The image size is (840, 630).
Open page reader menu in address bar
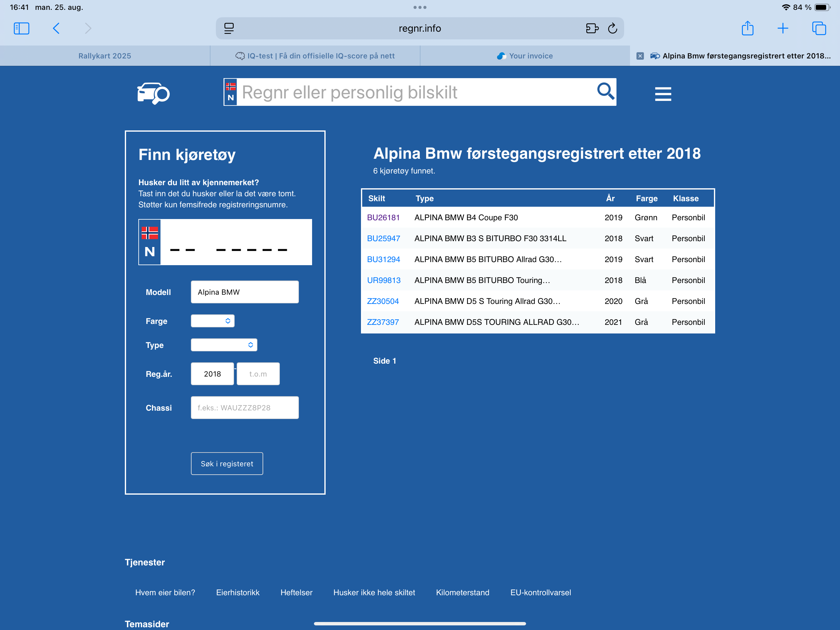(x=229, y=29)
